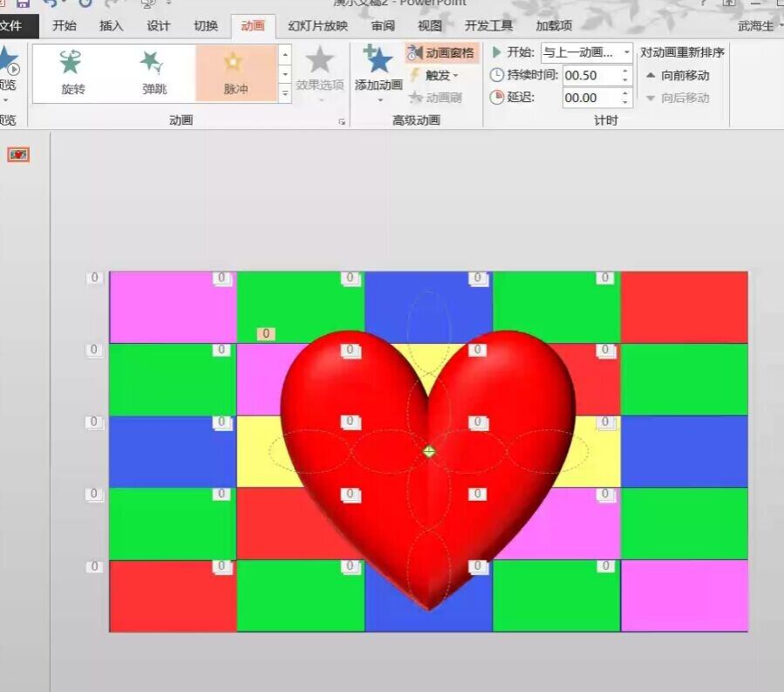Expand the animation gallery more arrow
Viewport: 784px width, 692px height.
285,93
